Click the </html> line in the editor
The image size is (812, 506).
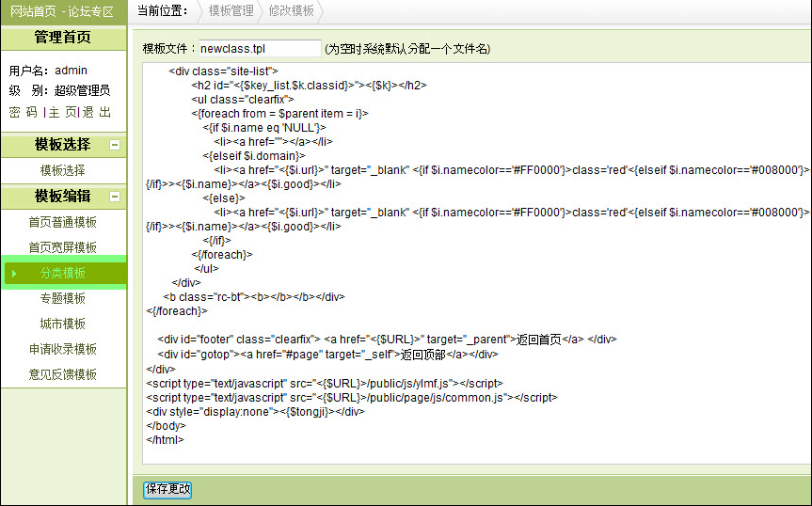pyautogui.click(x=166, y=440)
